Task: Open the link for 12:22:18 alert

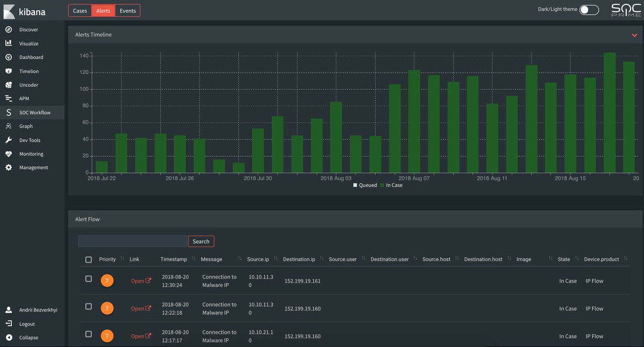Action: click(141, 308)
